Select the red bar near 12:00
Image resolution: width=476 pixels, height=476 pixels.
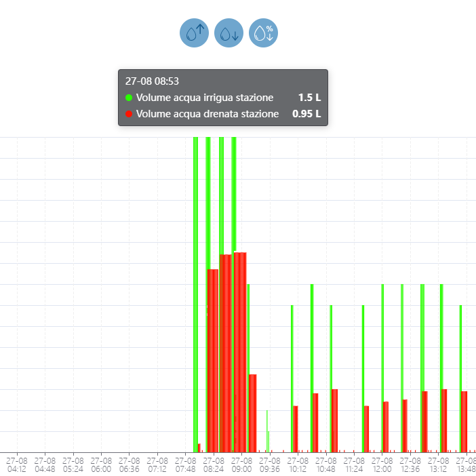pos(386,427)
